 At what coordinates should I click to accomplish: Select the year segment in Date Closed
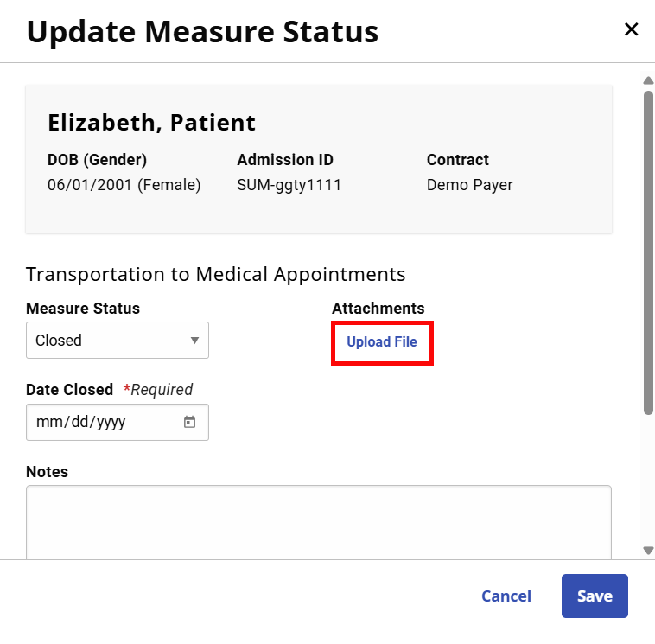[111, 423]
